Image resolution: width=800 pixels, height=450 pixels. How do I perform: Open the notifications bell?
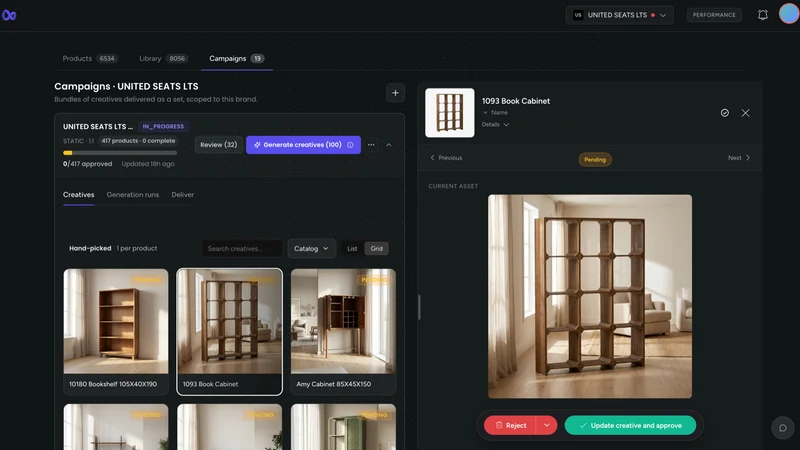tap(763, 15)
